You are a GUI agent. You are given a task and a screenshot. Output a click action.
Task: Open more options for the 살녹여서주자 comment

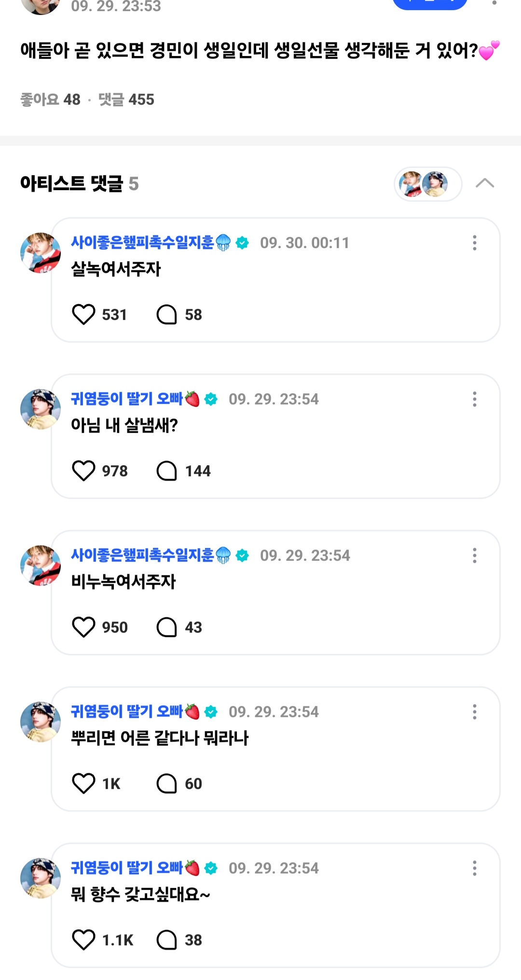tap(475, 243)
